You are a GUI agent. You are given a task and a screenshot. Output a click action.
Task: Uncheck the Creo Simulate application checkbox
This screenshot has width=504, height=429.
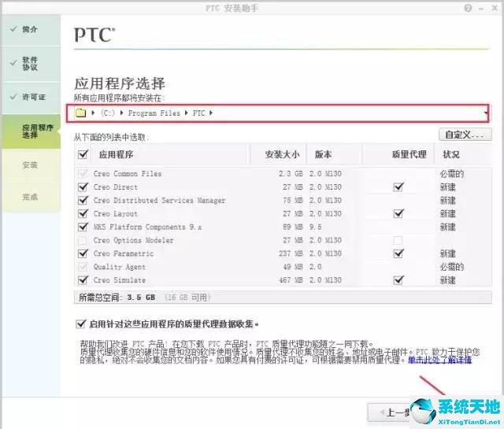[x=83, y=280]
